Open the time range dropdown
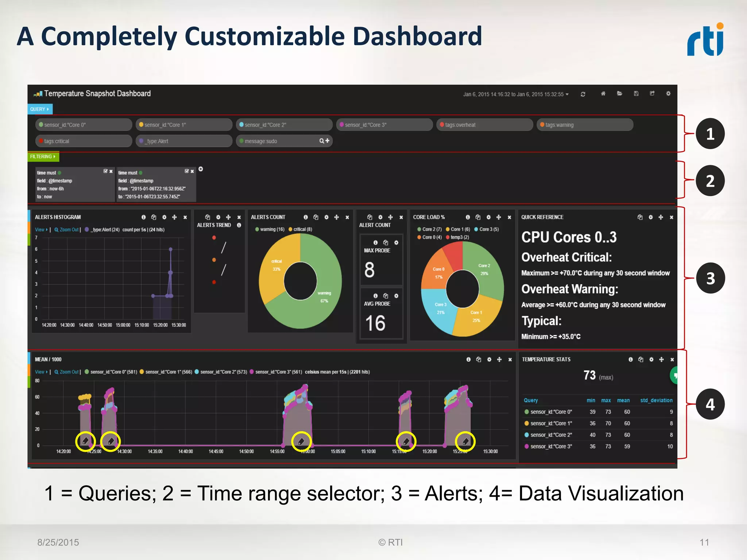This screenshot has height=560, width=747. 516,94
